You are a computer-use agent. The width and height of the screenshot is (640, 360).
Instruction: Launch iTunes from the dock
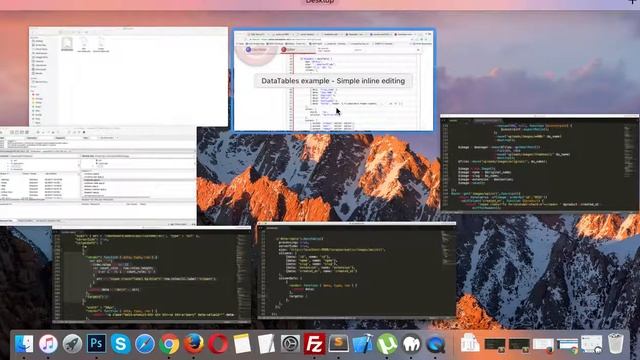coord(48,344)
